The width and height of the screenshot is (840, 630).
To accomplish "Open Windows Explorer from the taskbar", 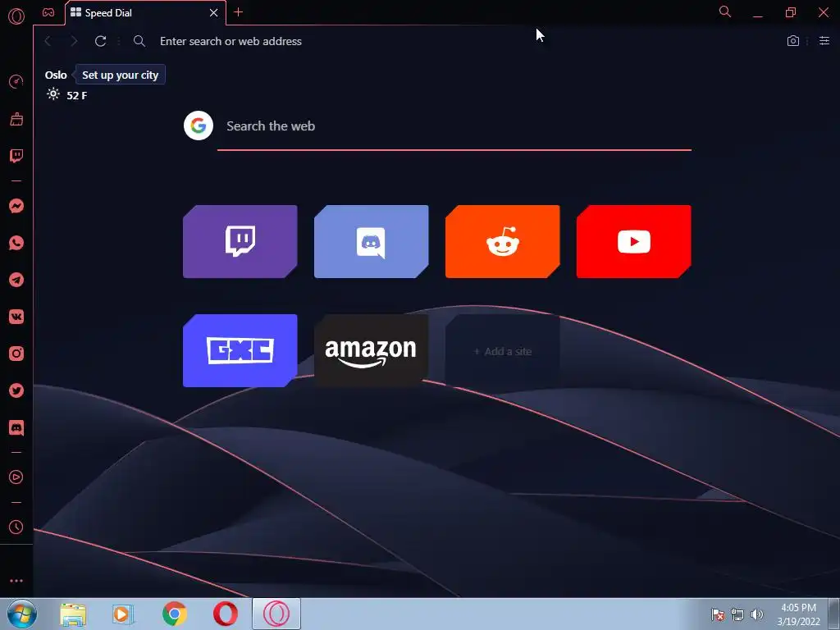I will coord(73,614).
